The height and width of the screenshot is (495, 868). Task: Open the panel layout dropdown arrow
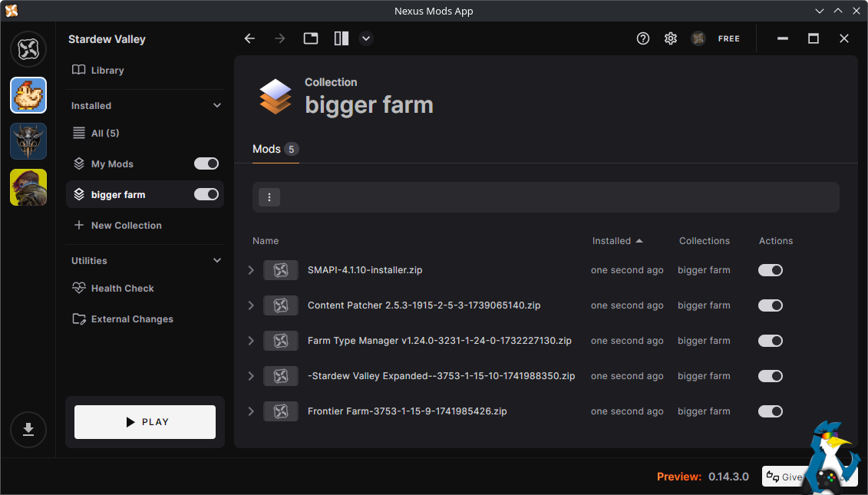click(x=366, y=38)
